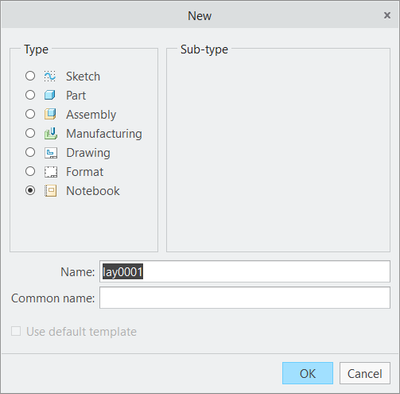Pick the Format radio button
The width and height of the screenshot is (400, 394).
coord(30,171)
